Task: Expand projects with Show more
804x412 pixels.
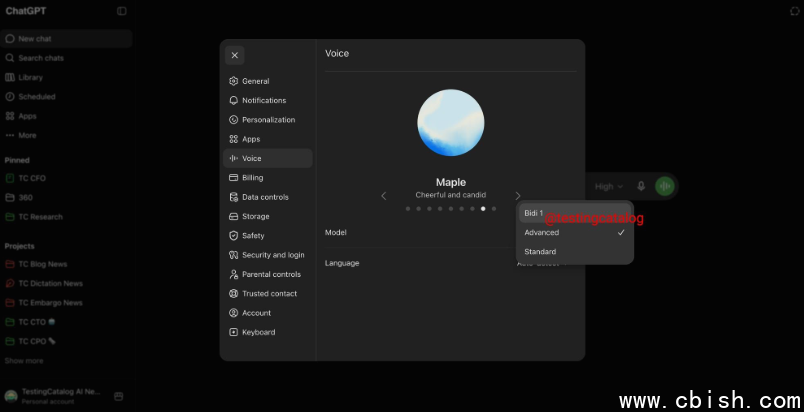Action: click(24, 361)
